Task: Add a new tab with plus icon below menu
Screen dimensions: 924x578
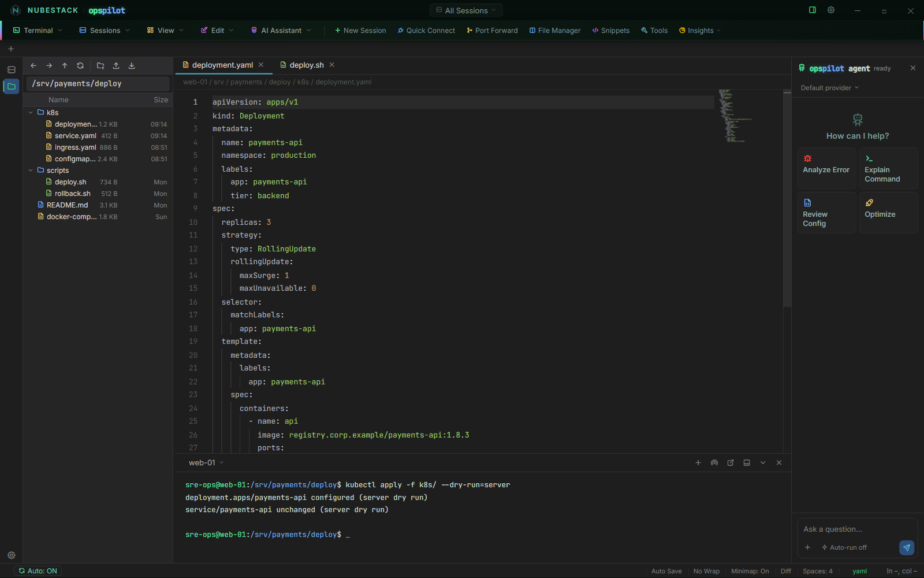Action: pos(11,49)
